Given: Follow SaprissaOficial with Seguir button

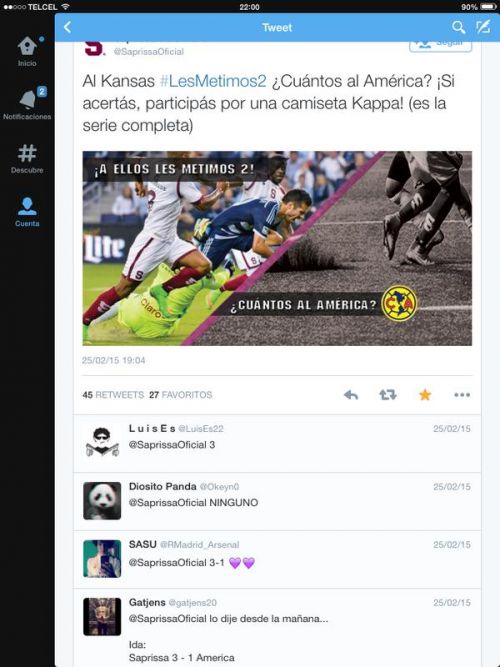Looking at the screenshot, I should pyautogui.click(x=440, y=45).
